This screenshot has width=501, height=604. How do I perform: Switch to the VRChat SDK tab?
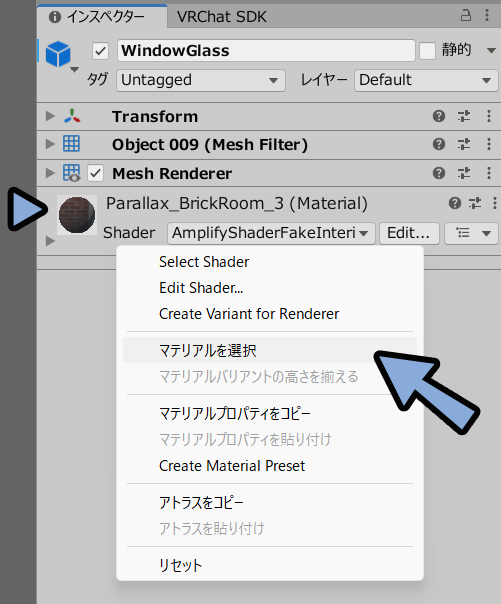[x=221, y=17]
